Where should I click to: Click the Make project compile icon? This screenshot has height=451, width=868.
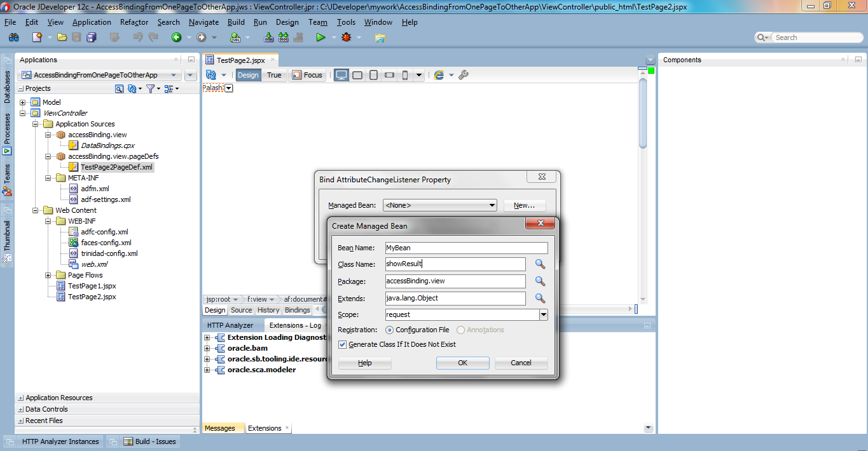pyautogui.click(x=268, y=37)
